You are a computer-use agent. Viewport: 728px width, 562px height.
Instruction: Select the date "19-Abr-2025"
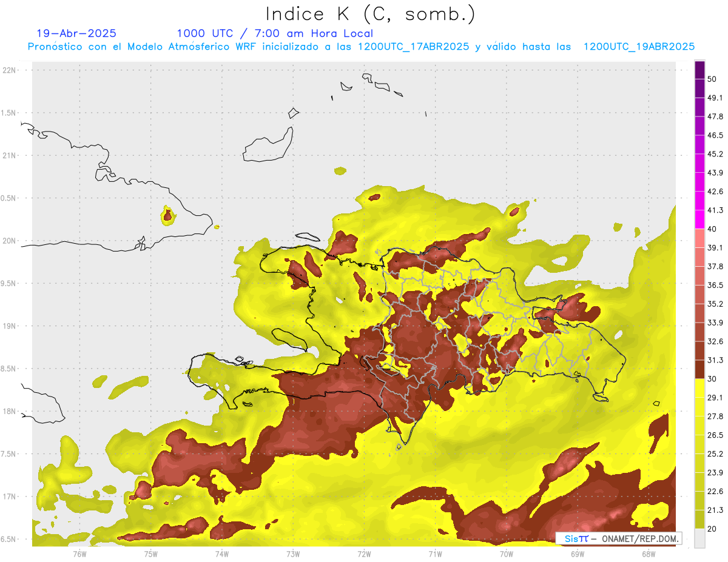(76, 33)
